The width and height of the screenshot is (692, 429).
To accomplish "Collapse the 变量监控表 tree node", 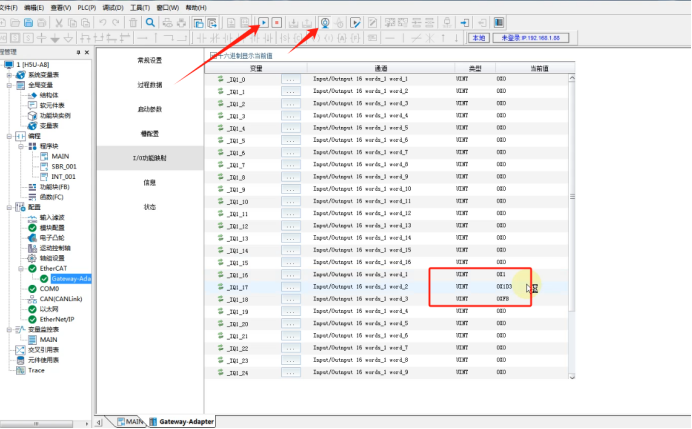I will (9, 330).
